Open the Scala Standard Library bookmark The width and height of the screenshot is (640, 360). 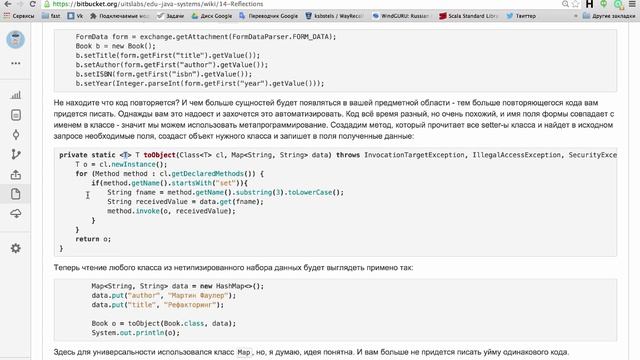point(468,16)
